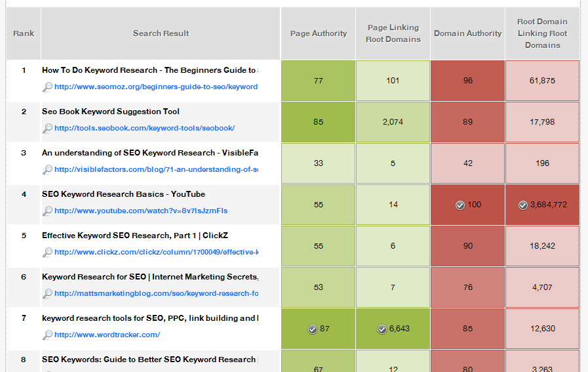Viewport: 588px width, 372px height.
Task: Click Domain Authority cell showing 42
Action: click(x=467, y=163)
